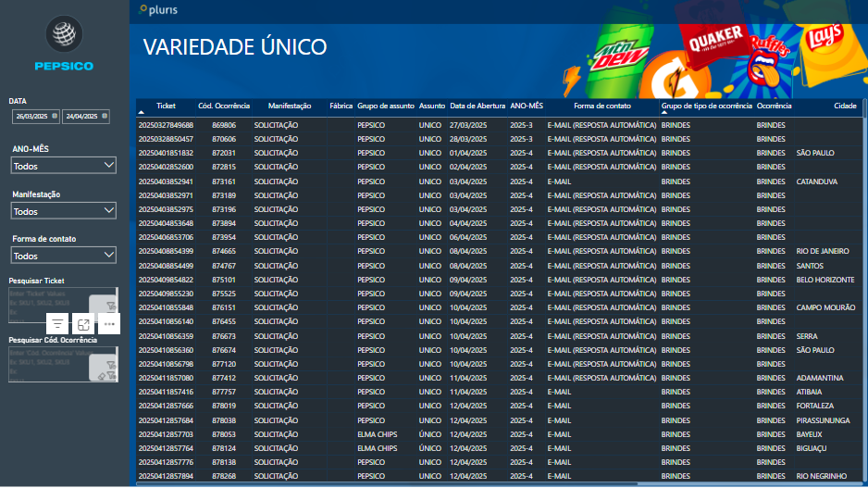Sort by Forma de contato column header

602,106
